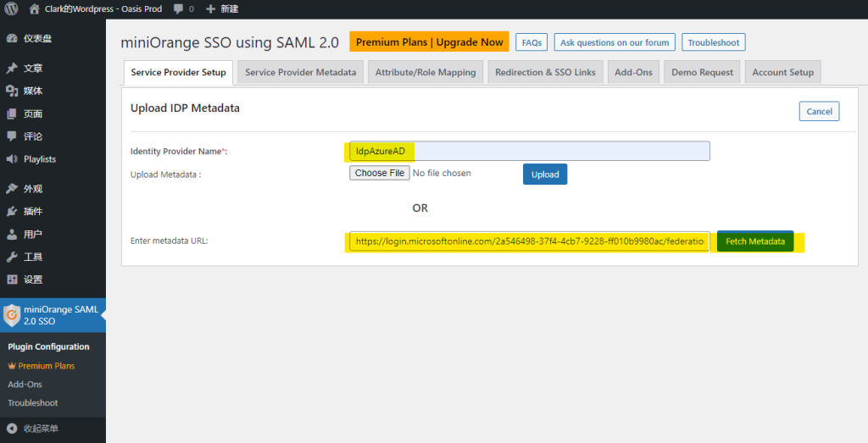Open the Playlists speaker icon in sidebar
Screen dimensions: 868x443
click(x=12, y=159)
